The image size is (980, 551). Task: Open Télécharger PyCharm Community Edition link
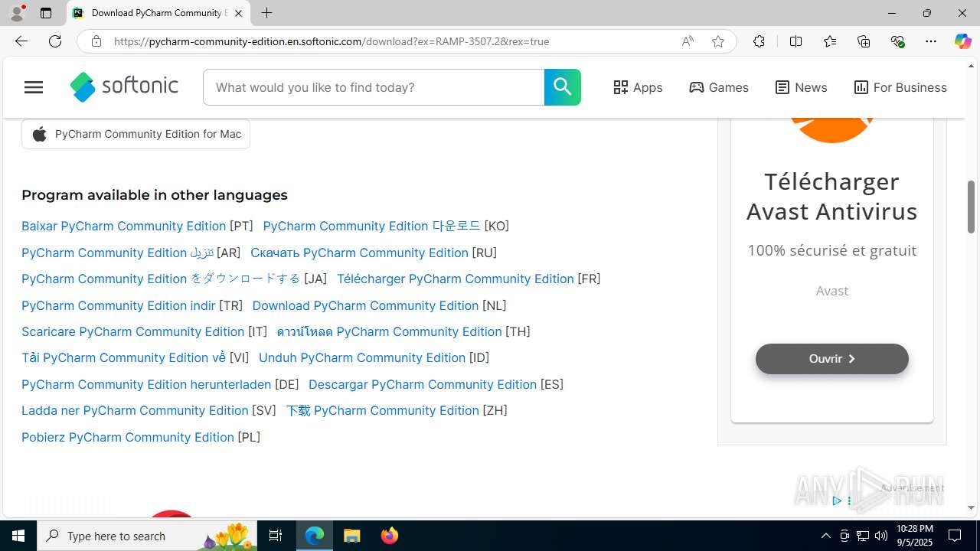tap(456, 279)
